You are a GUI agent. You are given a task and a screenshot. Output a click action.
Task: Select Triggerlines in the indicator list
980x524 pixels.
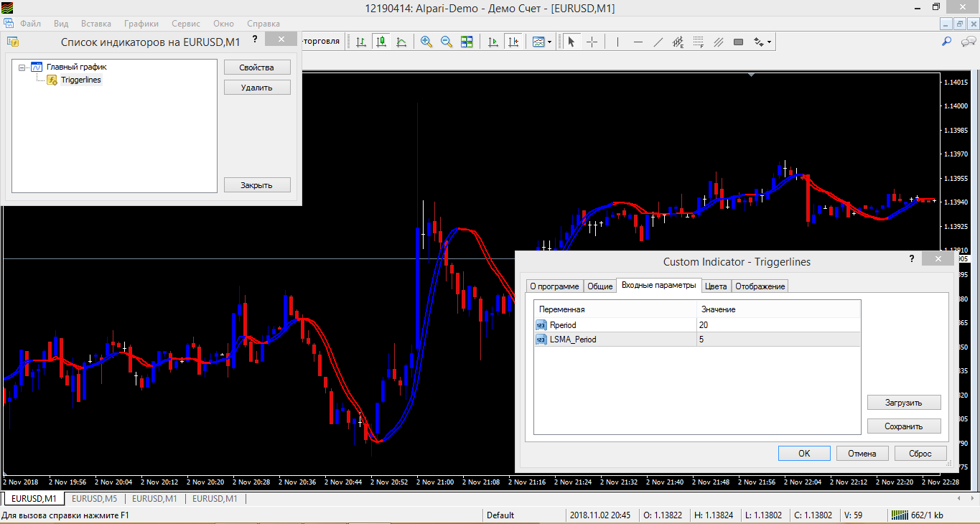pyautogui.click(x=81, y=80)
